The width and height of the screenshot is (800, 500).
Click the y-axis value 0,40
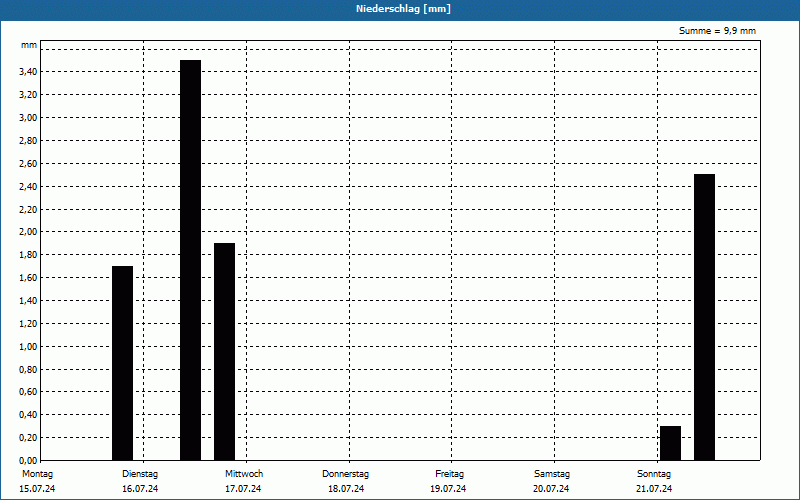(28, 415)
